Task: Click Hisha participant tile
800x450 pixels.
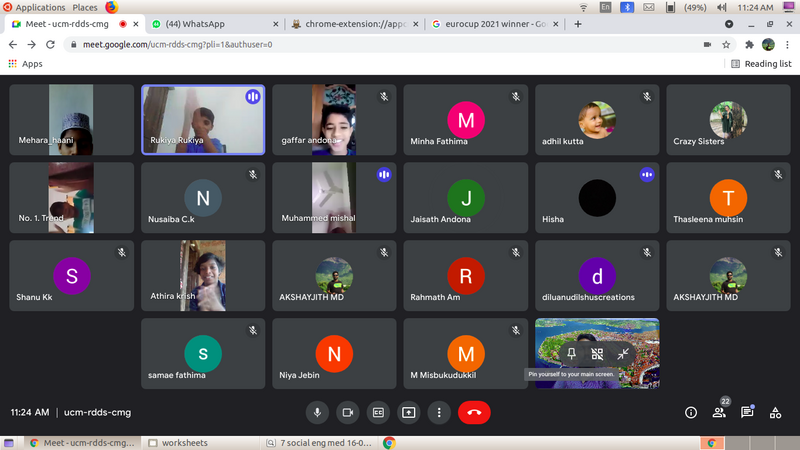Action: coord(597,197)
